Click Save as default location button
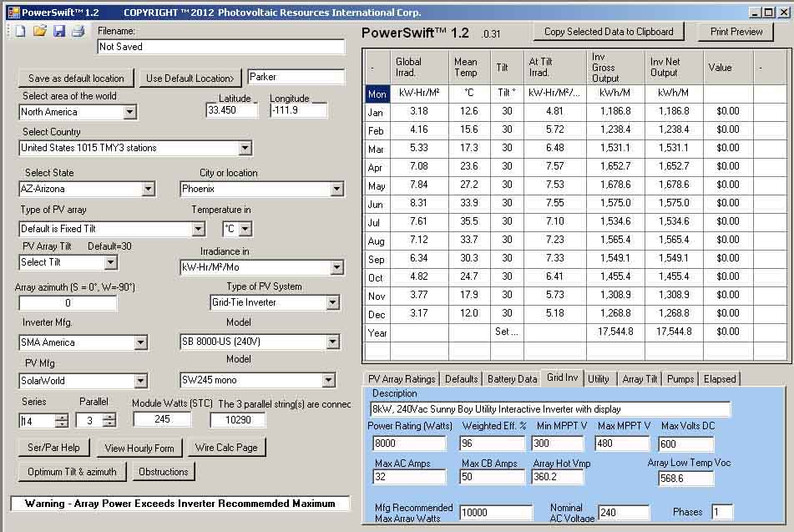794x532 pixels. pos(76,79)
